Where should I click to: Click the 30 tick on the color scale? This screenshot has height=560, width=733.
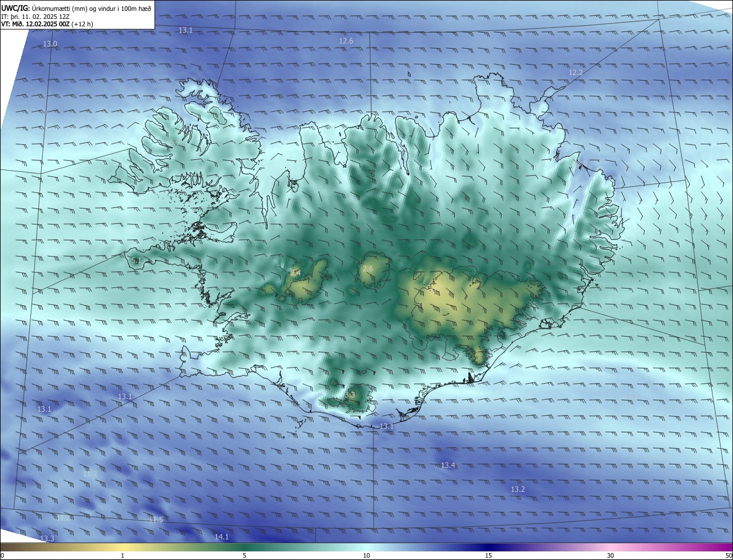pos(610,555)
